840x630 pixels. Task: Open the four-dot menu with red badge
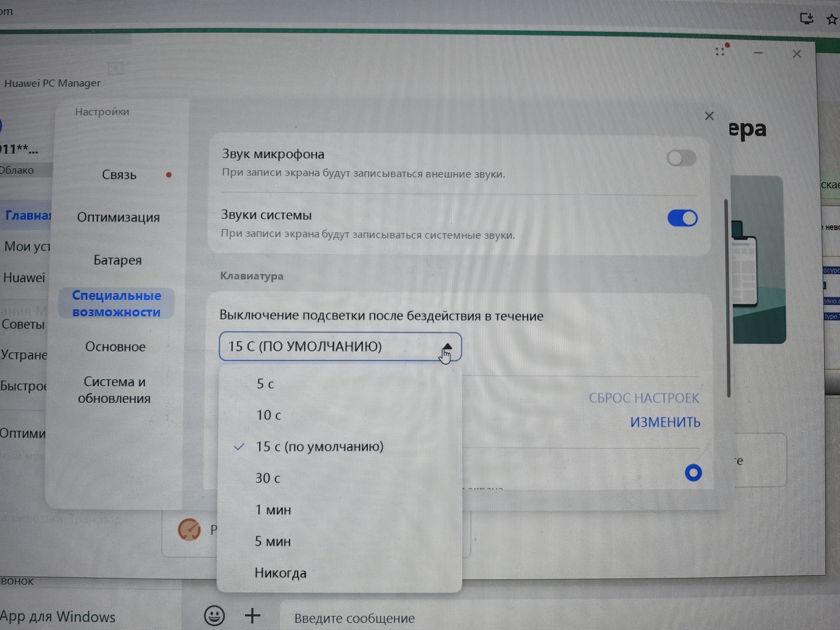tap(720, 51)
